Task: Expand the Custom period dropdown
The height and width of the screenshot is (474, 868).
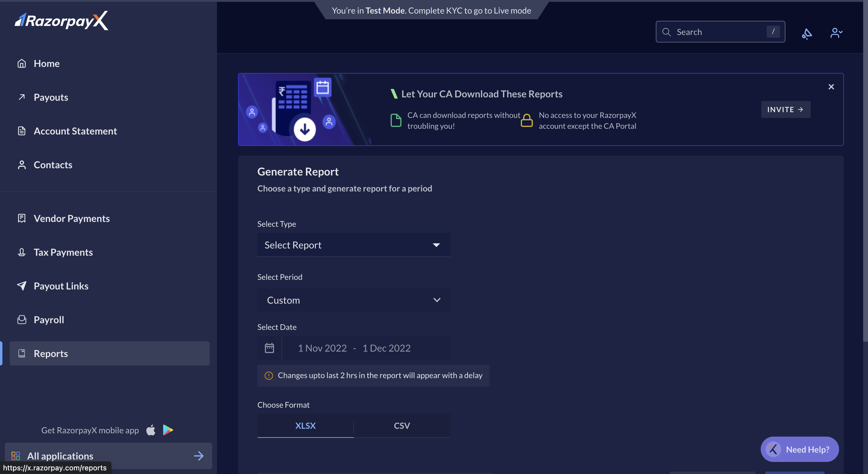Action: (353, 300)
